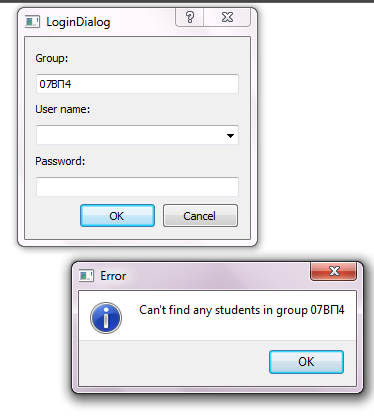The width and height of the screenshot is (374, 416).
Task: Click the Group: label
Action: pyautogui.click(x=52, y=58)
